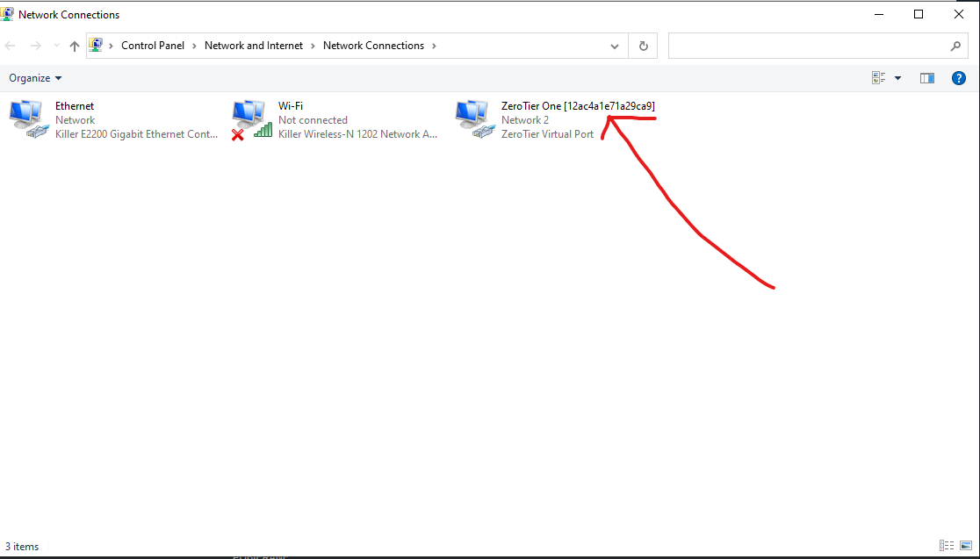Screen dimensions: 980x559
Task: Expand chevron before Control Panel breadcrumb
Action: 112,46
